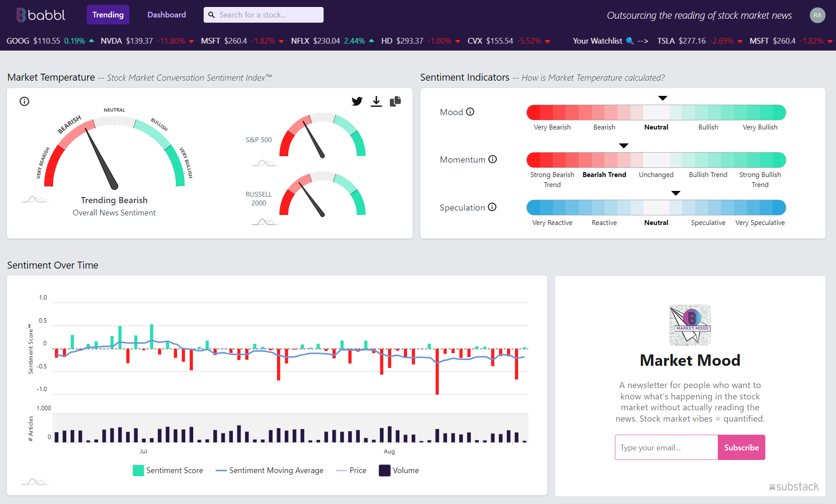Download the Market Temperature chart
The image size is (836, 504).
pyautogui.click(x=376, y=102)
